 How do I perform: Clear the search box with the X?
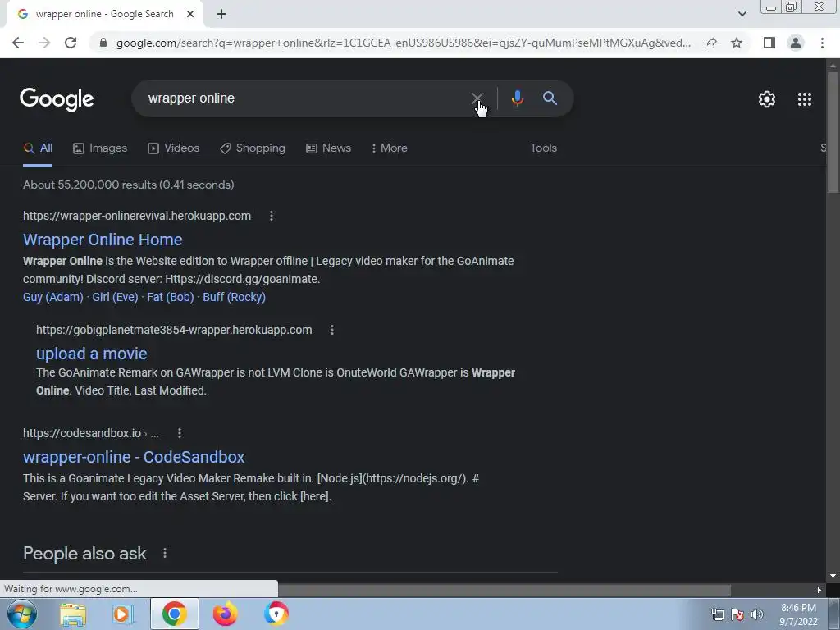click(477, 98)
